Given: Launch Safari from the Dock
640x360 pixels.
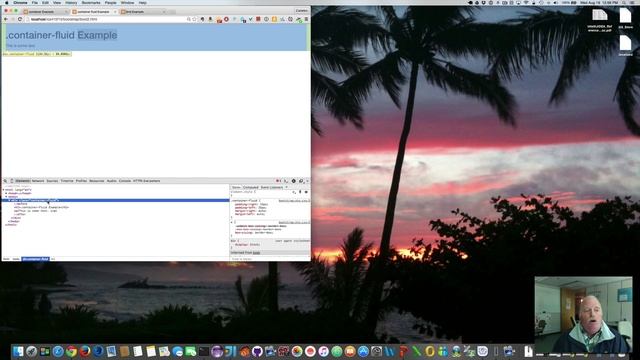Looking at the screenshot, I should (x=58, y=351).
